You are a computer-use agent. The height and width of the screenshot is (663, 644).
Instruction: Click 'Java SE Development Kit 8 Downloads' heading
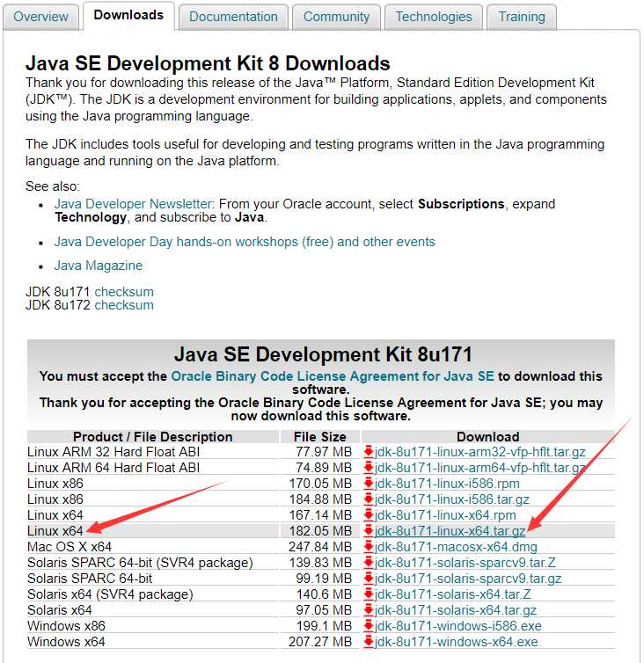point(208,63)
